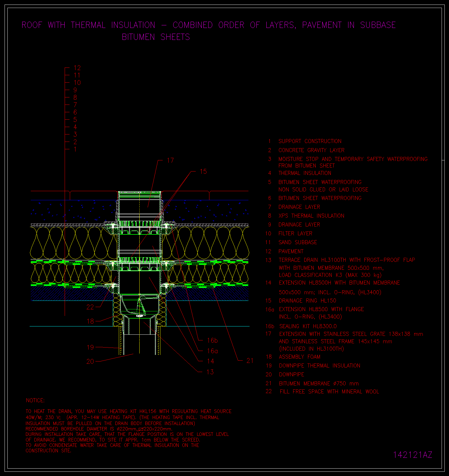Click legend text 'SEALING KIT HL8300.0'

click(x=308, y=326)
